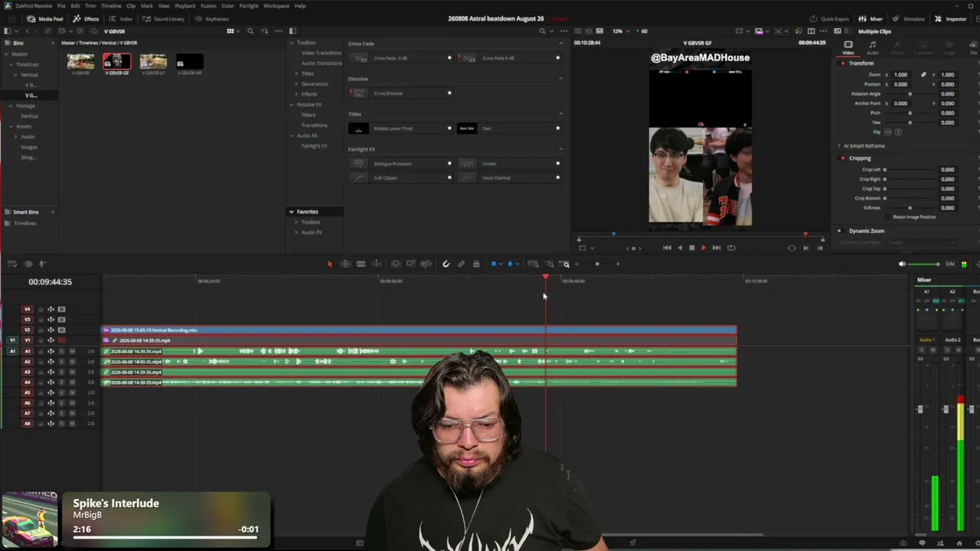Expand Generators in the effects Toolbox
The image size is (980, 551).
pos(296,84)
